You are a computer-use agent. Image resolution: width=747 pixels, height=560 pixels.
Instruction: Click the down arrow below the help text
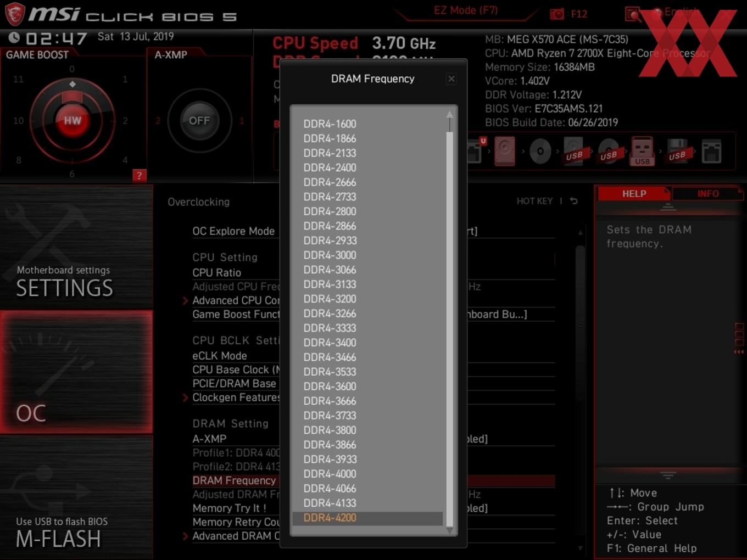(668, 475)
